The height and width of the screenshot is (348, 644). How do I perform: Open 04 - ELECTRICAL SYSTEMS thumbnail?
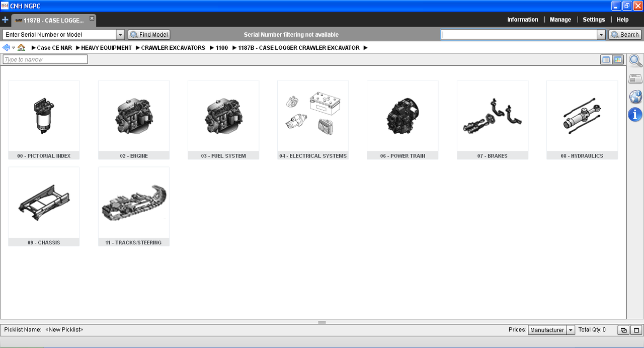pyautogui.click(x=313, y=120)
